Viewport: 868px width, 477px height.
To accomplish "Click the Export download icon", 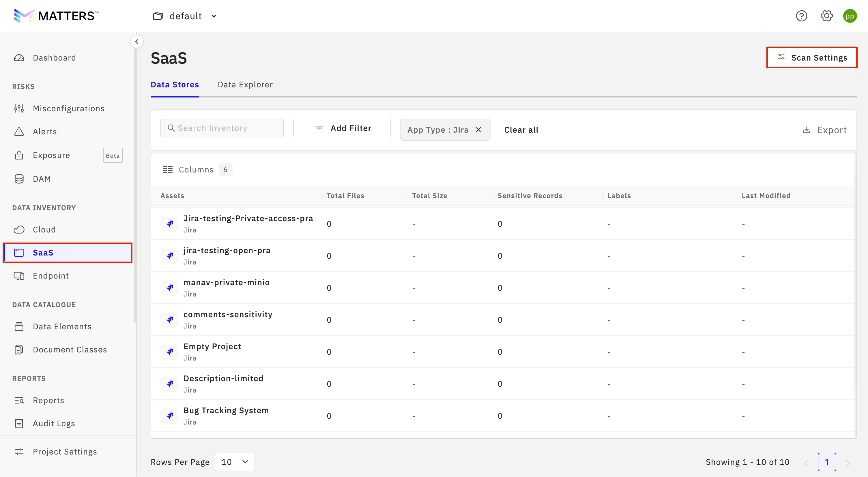I will pos(807,130).
